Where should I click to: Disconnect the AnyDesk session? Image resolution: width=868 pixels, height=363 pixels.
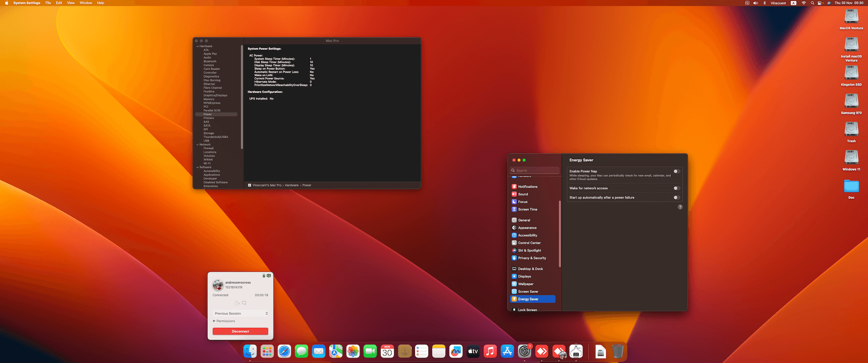click(x=241, y=331)
